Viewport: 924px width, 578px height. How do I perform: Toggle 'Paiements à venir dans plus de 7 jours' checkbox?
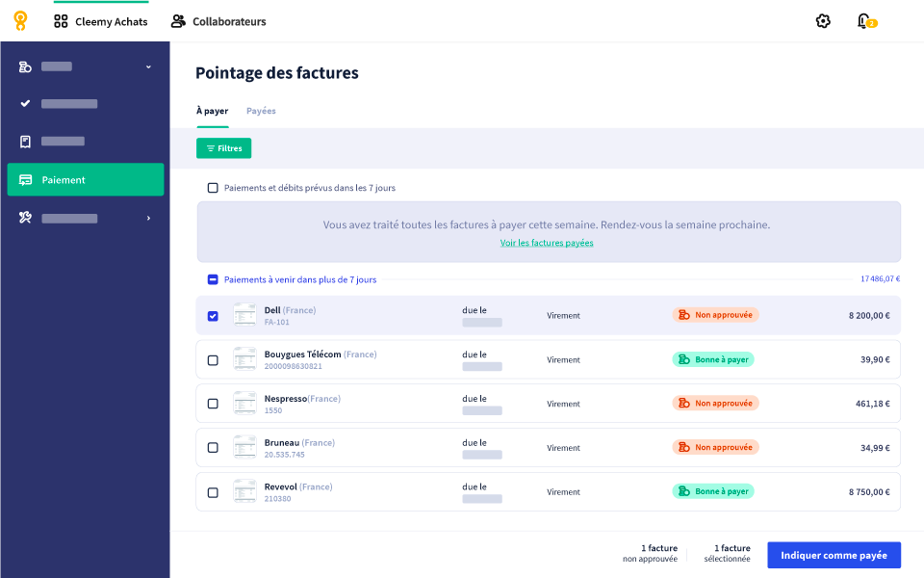point(213,279)
